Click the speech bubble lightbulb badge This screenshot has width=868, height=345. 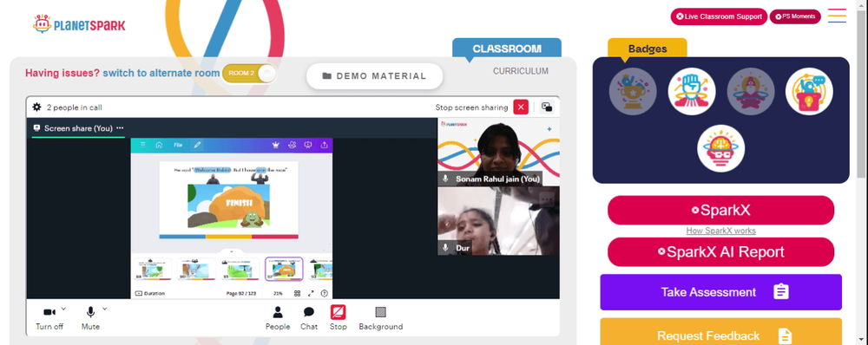[809, 91]
